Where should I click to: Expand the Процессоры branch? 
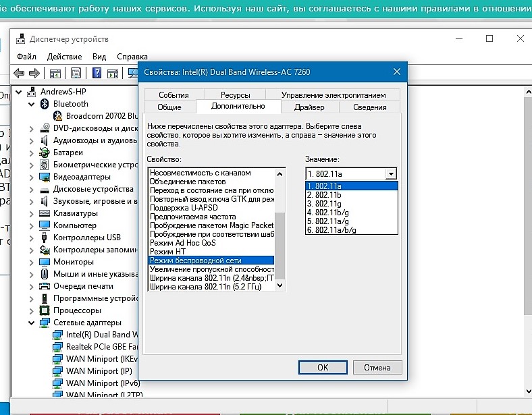(x=31, y=310)
